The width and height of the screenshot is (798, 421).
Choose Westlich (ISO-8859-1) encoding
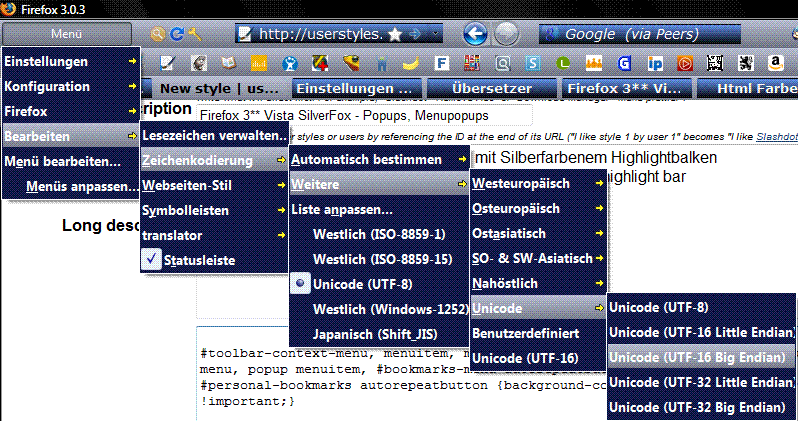point(379,234)
